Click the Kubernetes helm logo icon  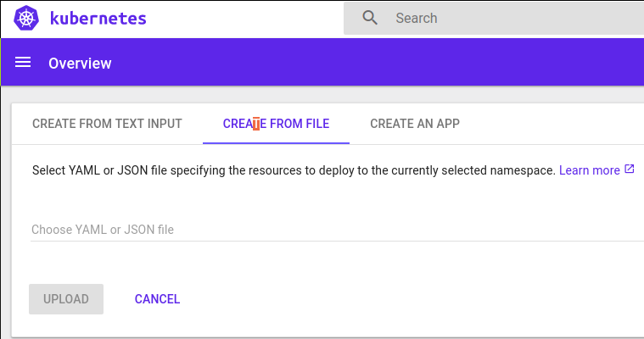point(26,18)
